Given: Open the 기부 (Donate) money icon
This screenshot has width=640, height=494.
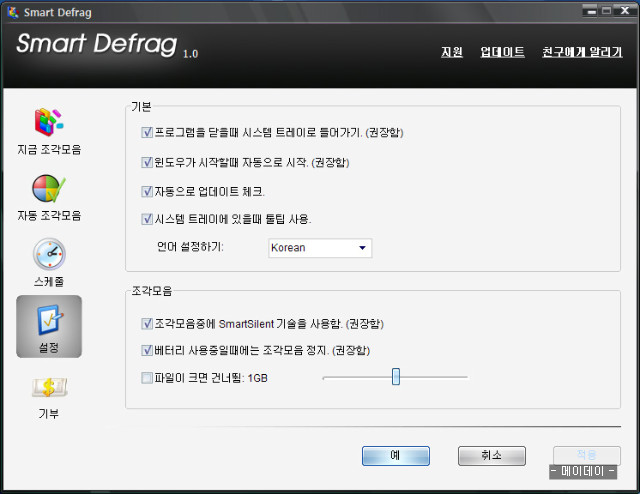Looking at the screenshot, I should point(49,387).
